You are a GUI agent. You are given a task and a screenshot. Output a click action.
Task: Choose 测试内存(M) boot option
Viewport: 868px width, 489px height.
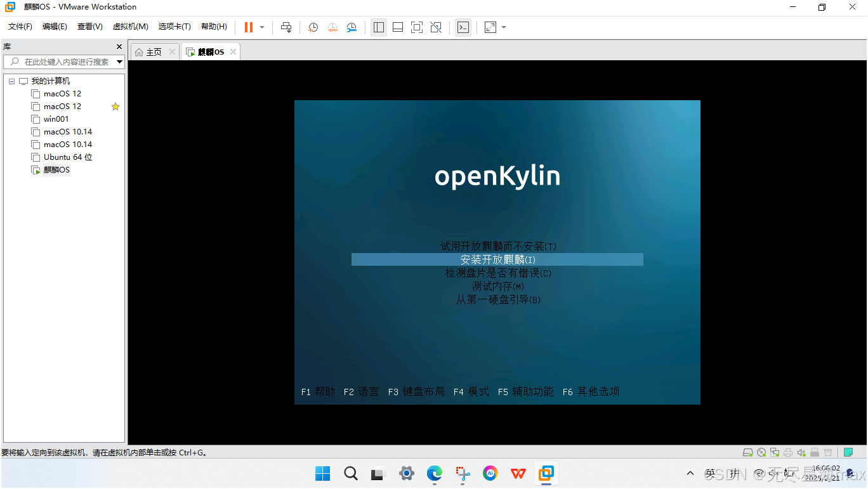pyautogui.click(x=497, y=286)
